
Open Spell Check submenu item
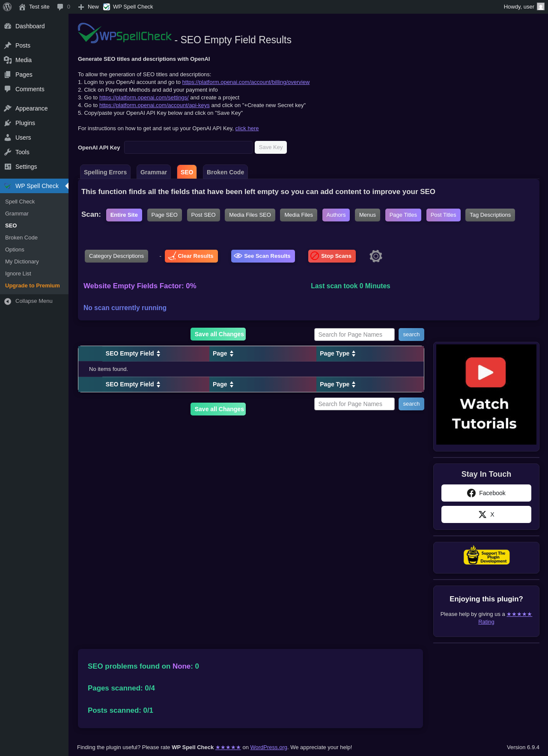pos(20,202)
